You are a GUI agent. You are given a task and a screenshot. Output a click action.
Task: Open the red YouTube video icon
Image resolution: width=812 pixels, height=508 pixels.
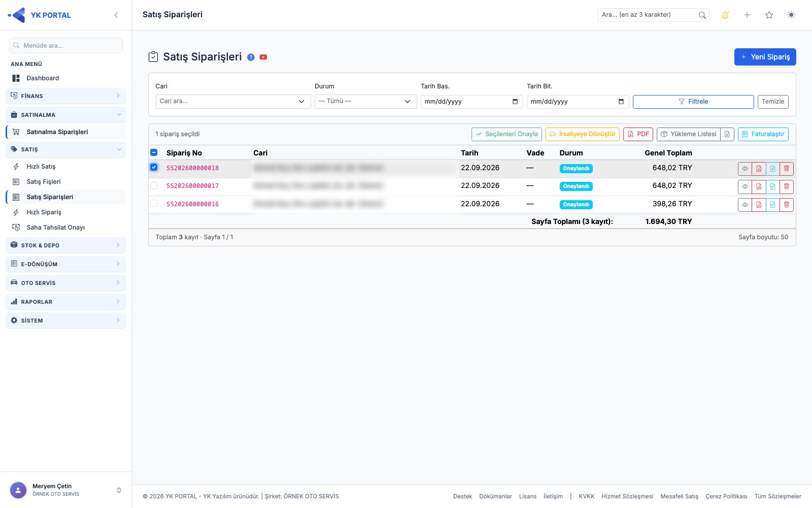263,57
